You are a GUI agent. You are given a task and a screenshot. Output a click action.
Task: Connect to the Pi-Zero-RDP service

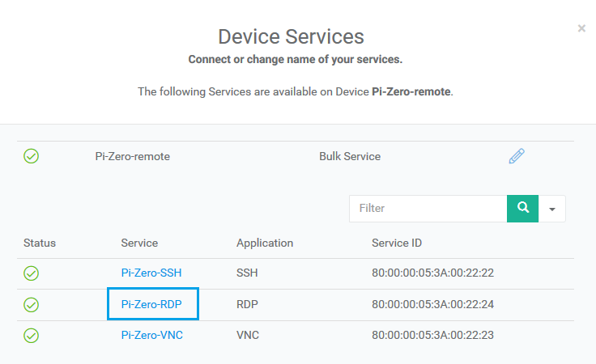coord(151,304)
